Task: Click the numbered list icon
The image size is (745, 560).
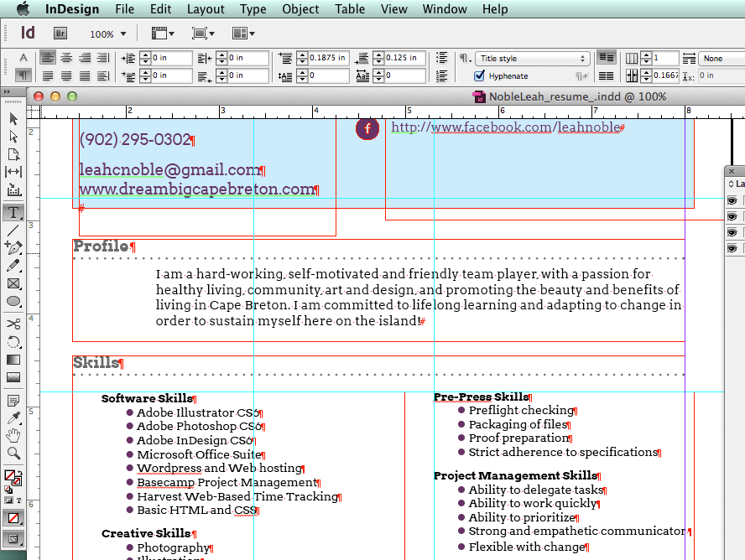Action: click(x=441, y=75)
